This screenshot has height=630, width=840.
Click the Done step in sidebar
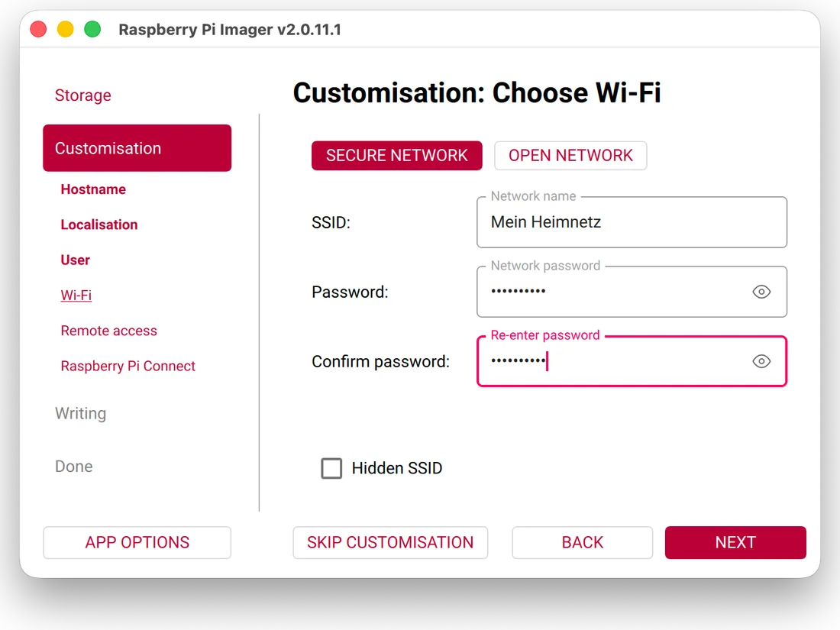pos(74,466)
